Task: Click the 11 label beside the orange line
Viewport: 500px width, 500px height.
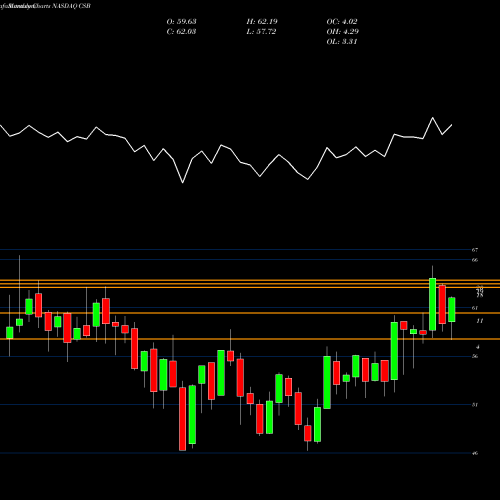Action: click(x=480, y=321)
